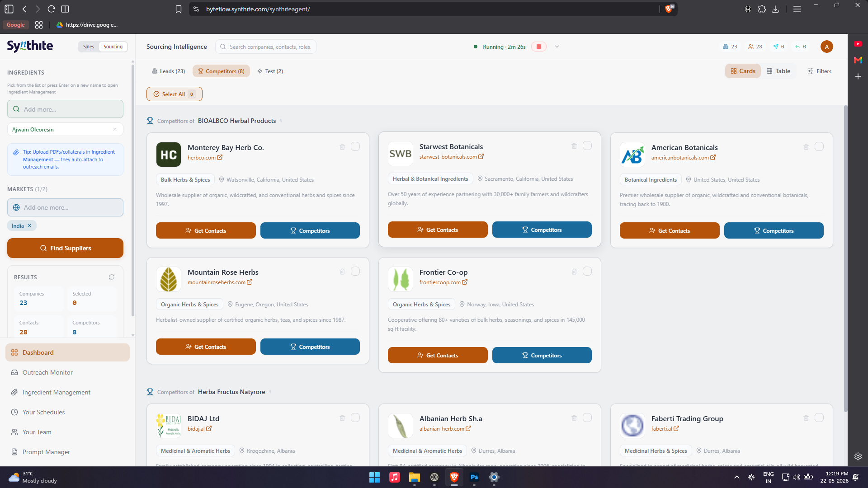This screenshot has width=868, height=488.
Task: Open user avatar A menu
Action: point(827,47)
